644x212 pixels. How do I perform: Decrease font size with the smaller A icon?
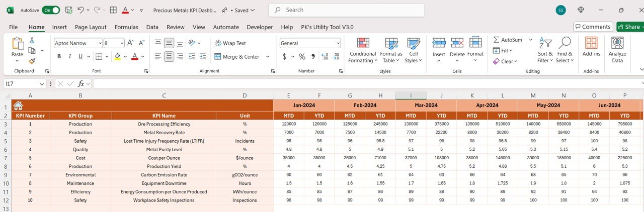click(x=141, y=43)
